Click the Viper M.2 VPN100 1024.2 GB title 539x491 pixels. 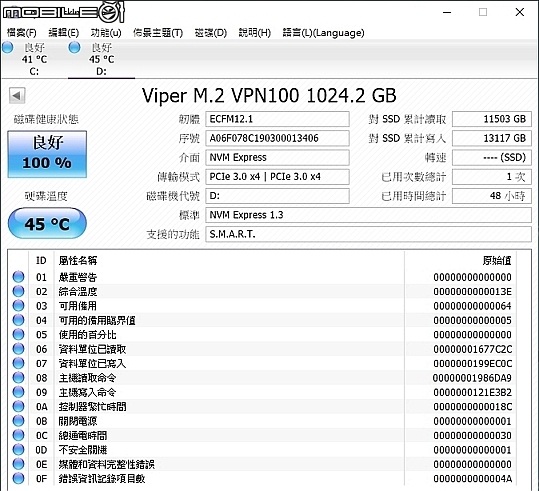269,96
